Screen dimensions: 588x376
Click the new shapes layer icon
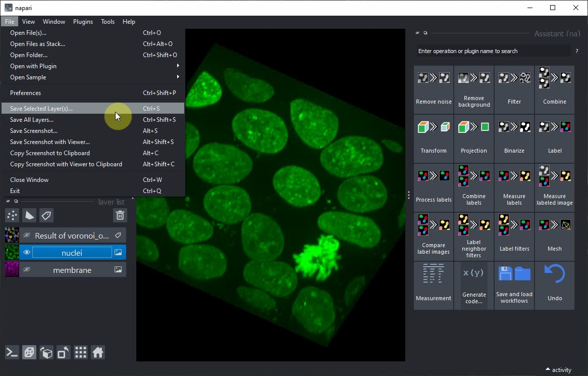click(29, 215)
